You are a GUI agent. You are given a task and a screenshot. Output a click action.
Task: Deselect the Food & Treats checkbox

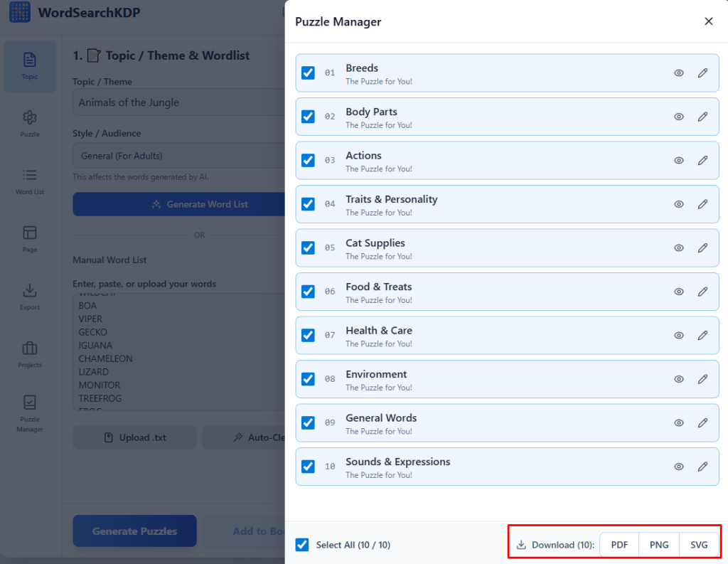[x=308, y=292]
